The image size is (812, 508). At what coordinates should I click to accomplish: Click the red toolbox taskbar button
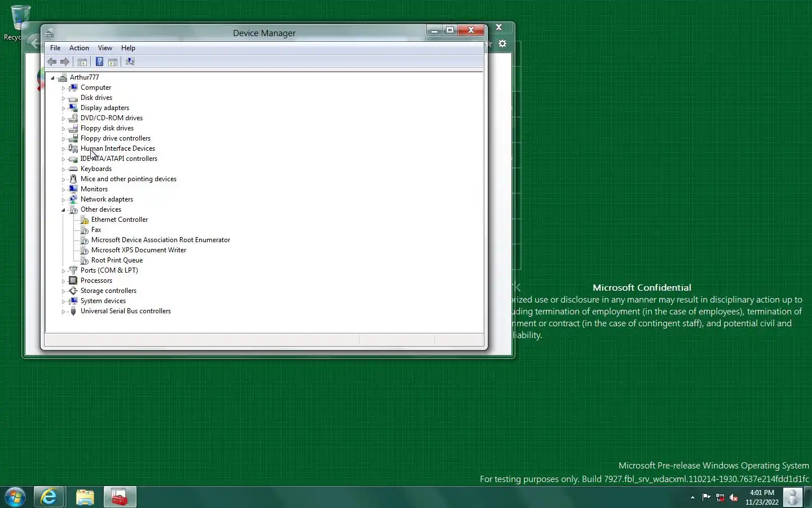pos(120,497)
